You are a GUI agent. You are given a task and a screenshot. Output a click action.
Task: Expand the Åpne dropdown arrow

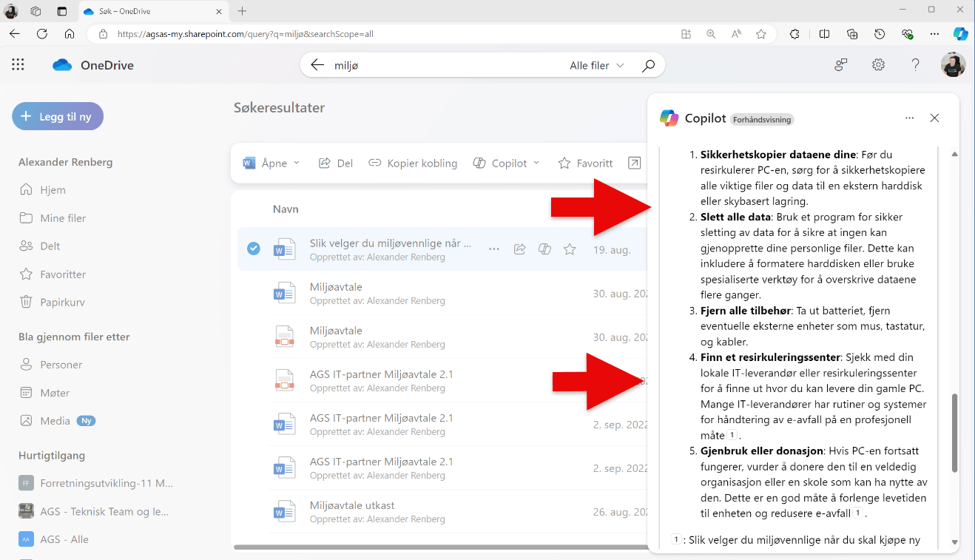click(297, 163)
